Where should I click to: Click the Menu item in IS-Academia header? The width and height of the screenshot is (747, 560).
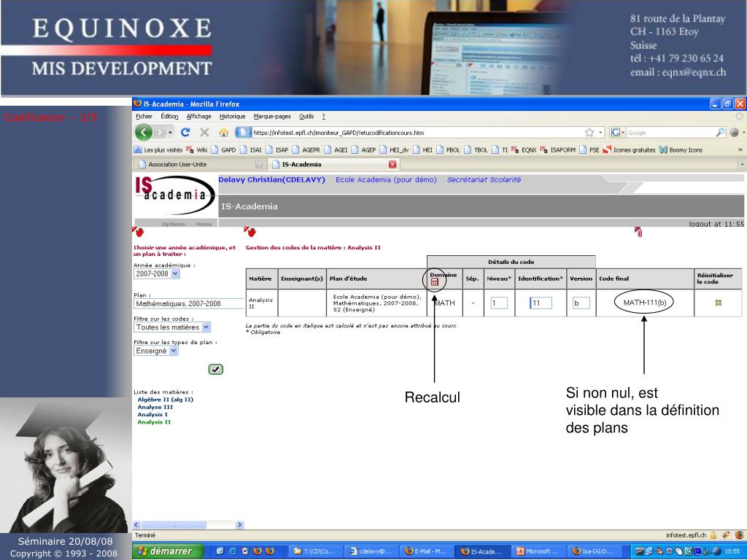point(204,224)
